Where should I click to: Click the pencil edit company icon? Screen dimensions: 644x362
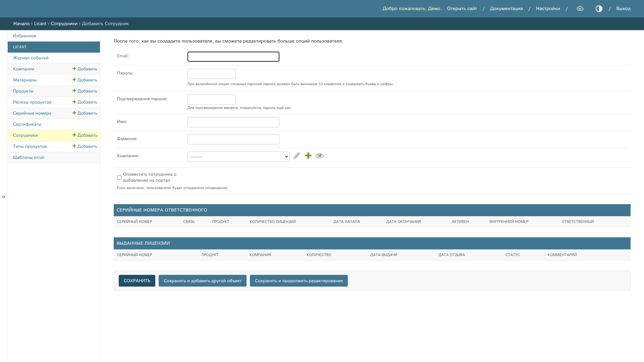(297, 156)
